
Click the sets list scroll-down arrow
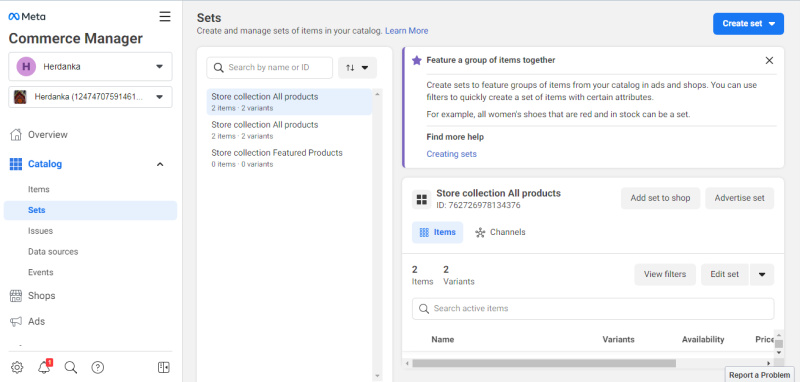coord(378,376)
